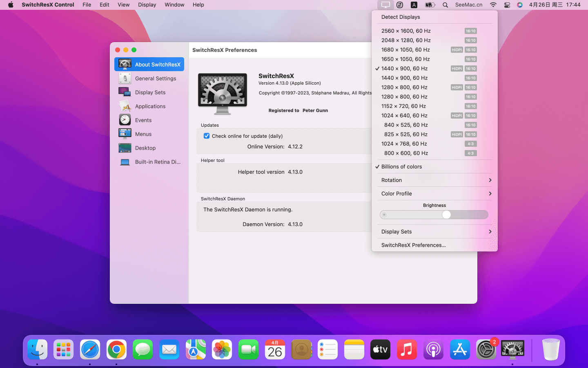Select the Menus sidebar icon
This screenshot has height=368, width=588.
[125, 134]
